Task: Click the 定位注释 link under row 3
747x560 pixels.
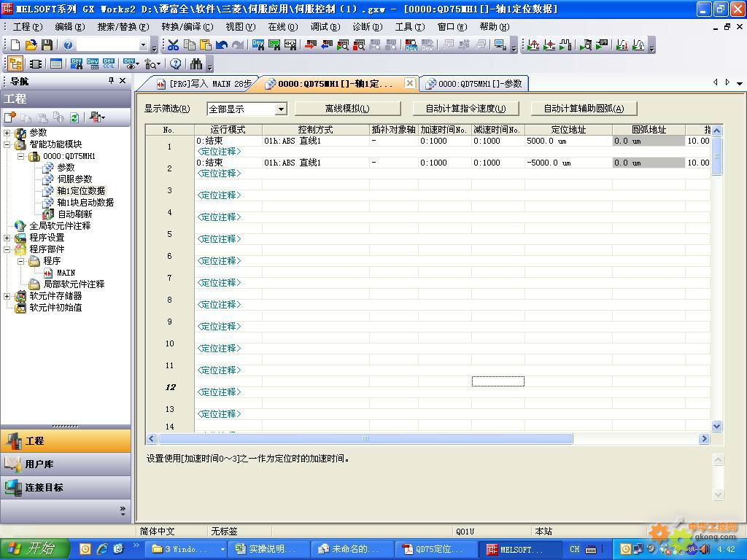Action: pyautogui.click(x=219, y=195)
